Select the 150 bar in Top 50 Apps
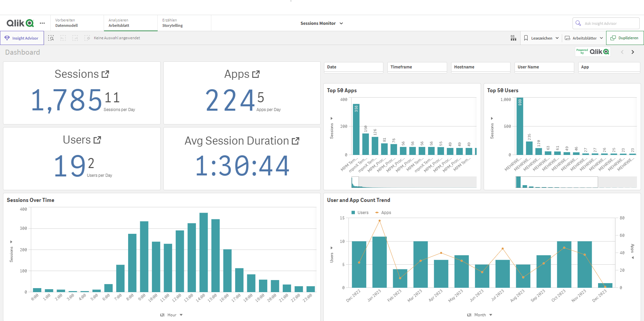 (366, 144)
